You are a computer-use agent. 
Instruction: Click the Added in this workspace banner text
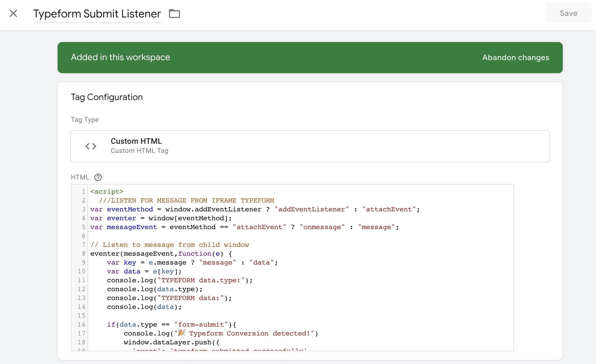tap(120, 57)
